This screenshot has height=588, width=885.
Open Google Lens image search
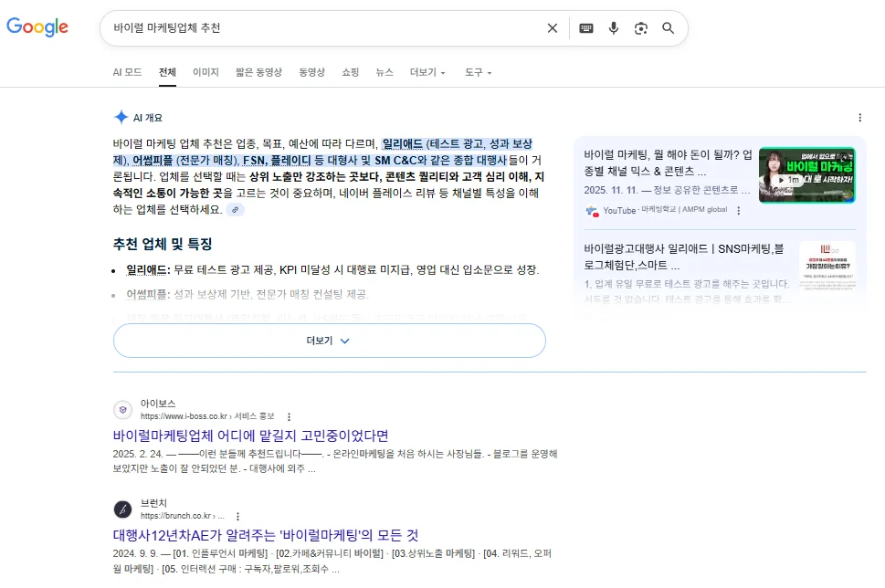[641, 28]
